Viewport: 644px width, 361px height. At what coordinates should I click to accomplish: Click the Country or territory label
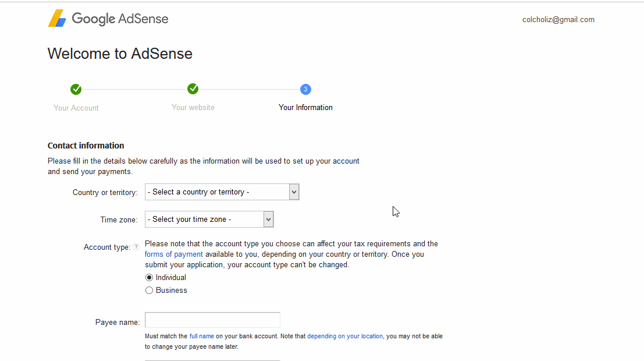click(105, 192)
